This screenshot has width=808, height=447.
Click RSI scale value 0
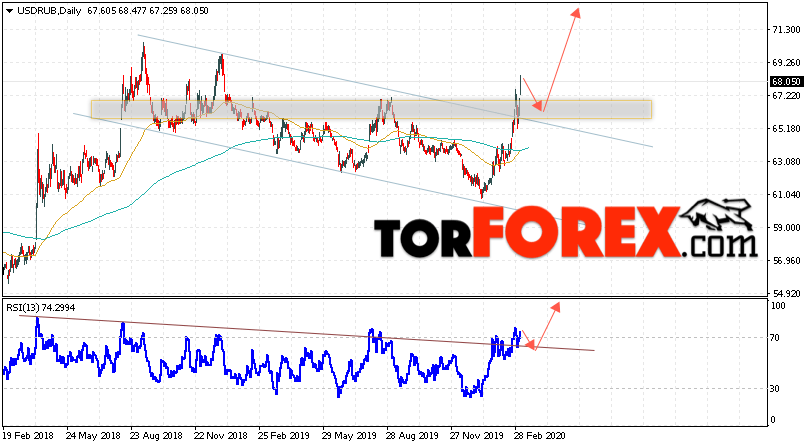772,420
